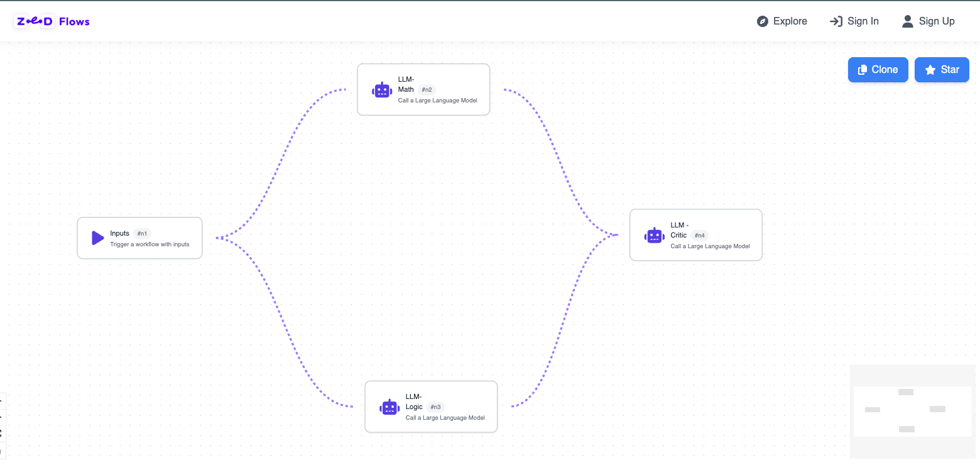Screen dimensions: 980x465
Task: Click the "Inputs" node title
Action: point(119,234)
